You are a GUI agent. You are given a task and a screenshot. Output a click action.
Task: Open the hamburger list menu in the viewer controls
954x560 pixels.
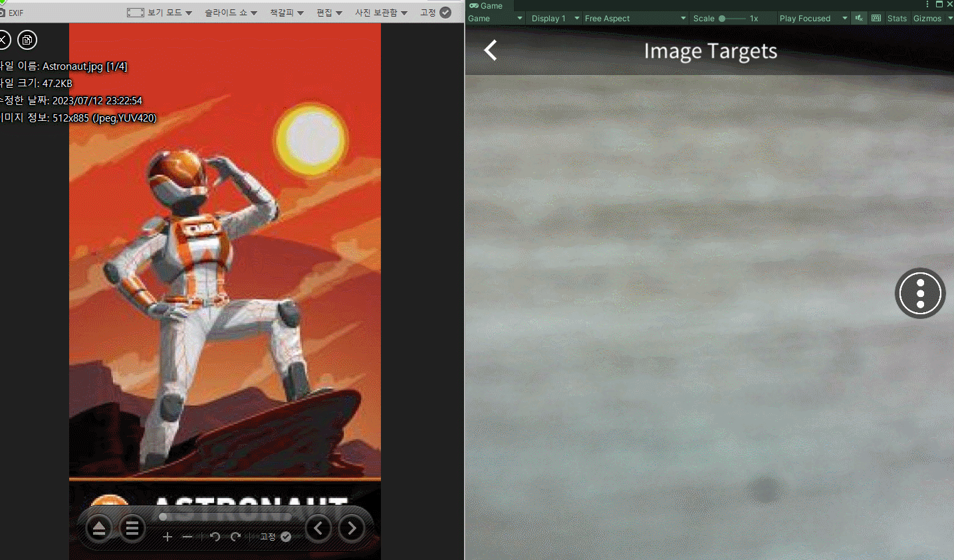coord(132,529)
